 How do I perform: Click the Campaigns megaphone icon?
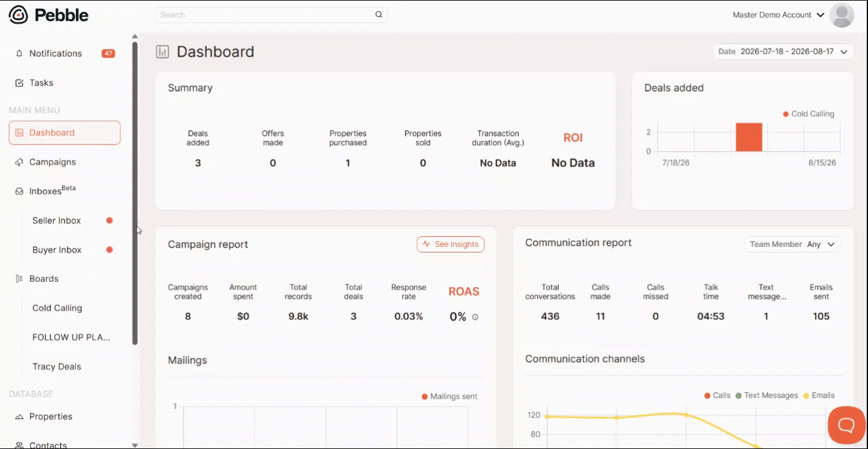[x=19, y=162]
